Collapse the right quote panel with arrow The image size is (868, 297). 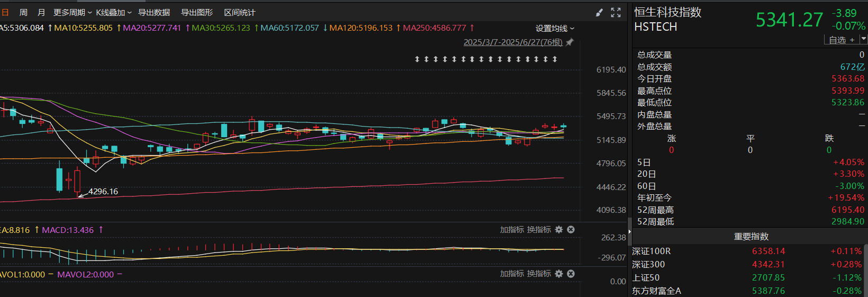click(629, 232)
